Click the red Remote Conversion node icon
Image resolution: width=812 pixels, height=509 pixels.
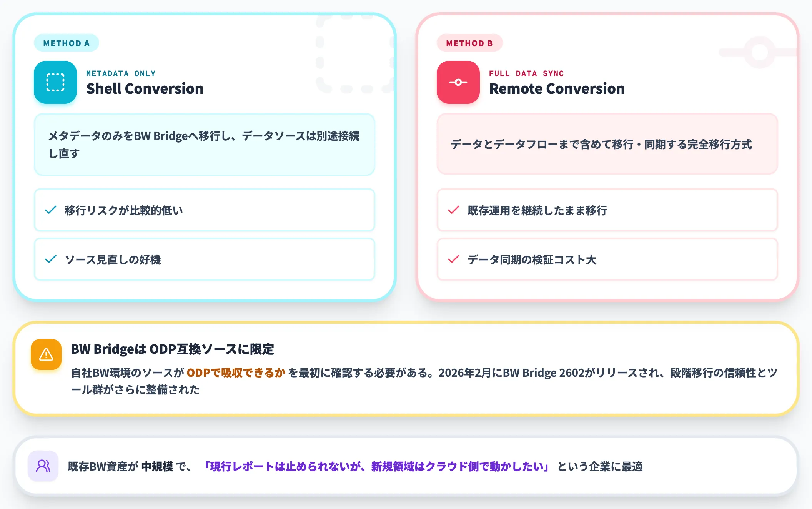[458, 82]
